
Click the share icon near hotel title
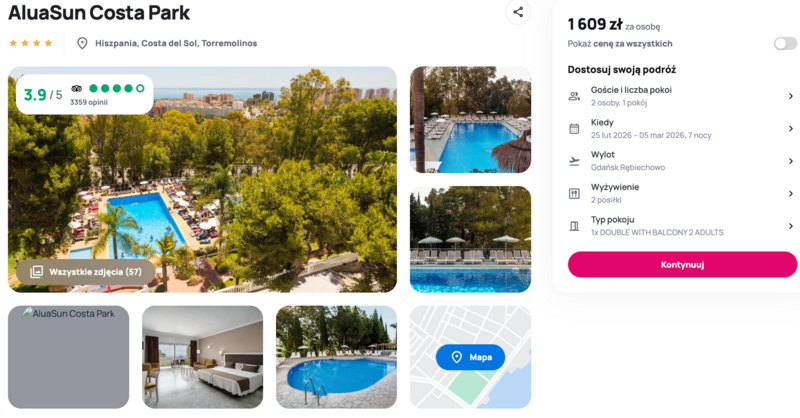tap(518, 12)
